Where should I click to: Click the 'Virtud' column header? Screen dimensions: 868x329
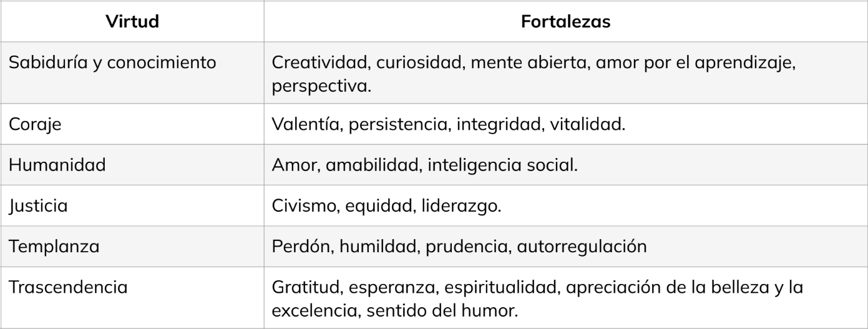(132, 22)
